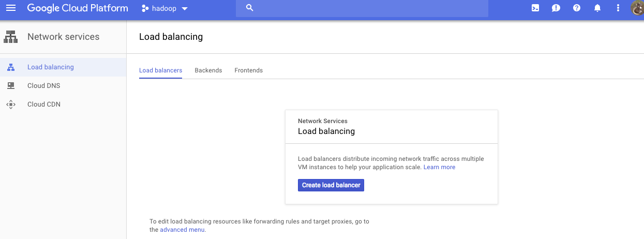This screenshot has width=644, height=239.
Task: Open the help question mark icon
Action: point(577,8)
